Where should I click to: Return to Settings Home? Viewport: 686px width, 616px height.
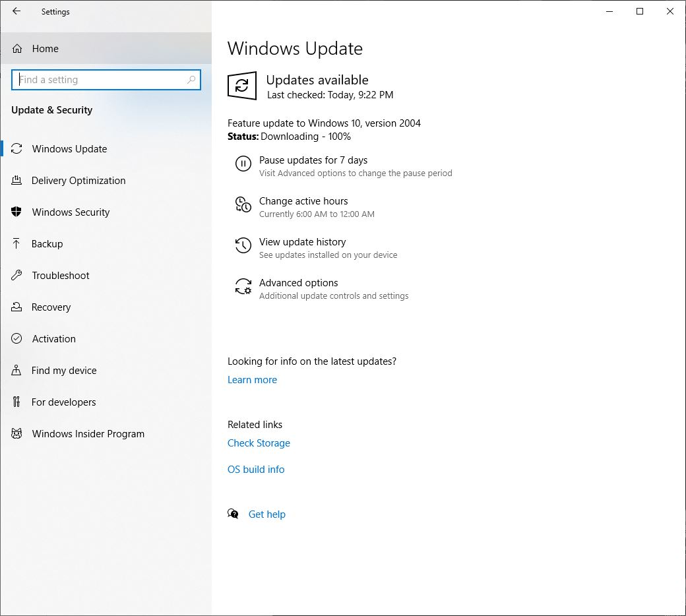106,49
